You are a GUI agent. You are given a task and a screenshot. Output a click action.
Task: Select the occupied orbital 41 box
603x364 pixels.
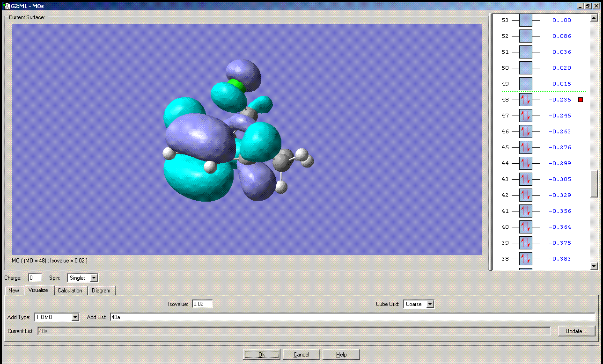click(526, 211)
